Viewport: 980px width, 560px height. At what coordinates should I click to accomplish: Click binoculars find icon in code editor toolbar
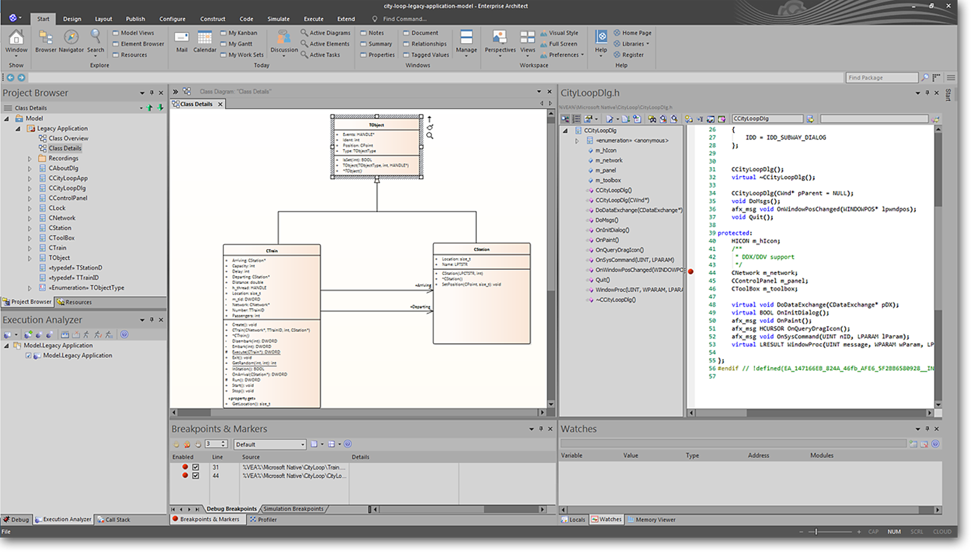(652, 119)
